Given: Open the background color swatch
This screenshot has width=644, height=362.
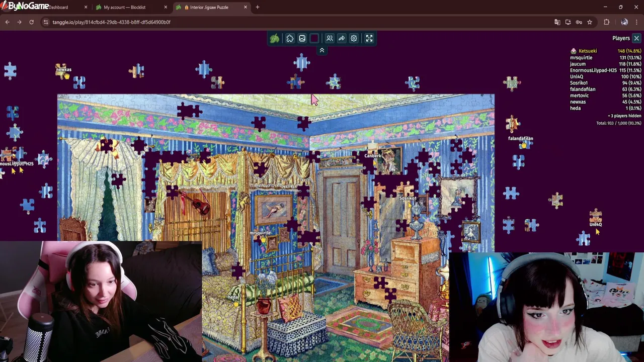Looking at the screenshot, I should pos(314,38).
